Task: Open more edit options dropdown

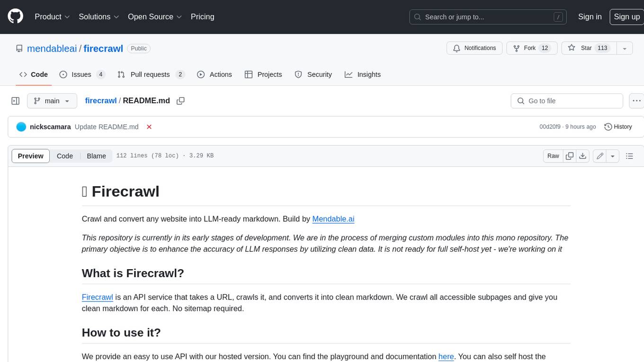Action: [613, 156]
